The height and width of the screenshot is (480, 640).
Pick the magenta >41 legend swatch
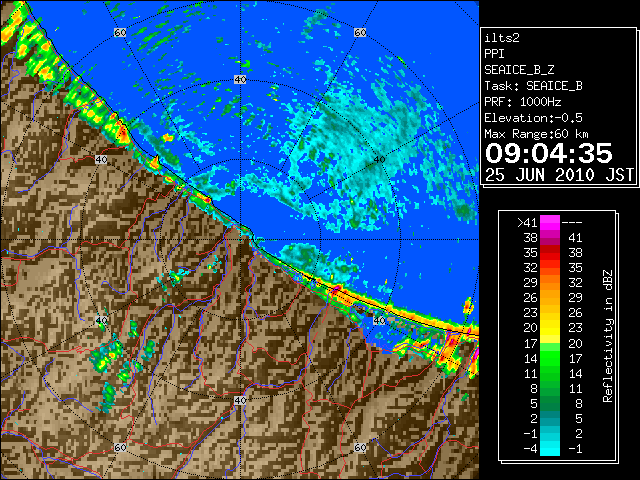pyautogui.click(x=550, y=223)
